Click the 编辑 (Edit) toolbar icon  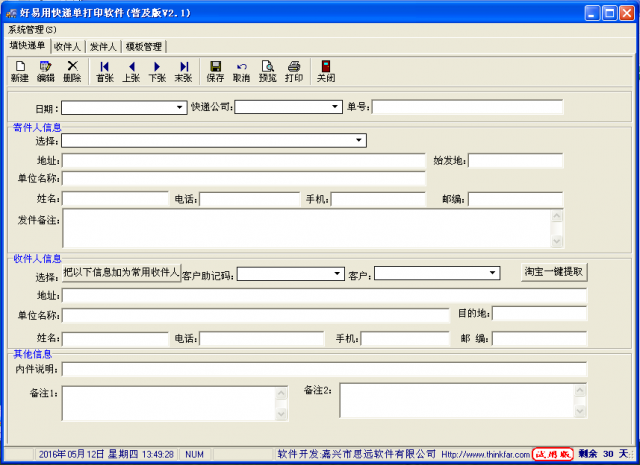point(46,71)
